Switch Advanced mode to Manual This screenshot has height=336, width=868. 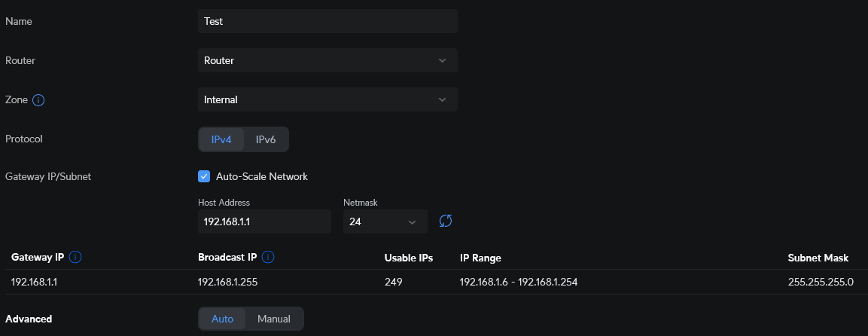(x=274, y=319)
